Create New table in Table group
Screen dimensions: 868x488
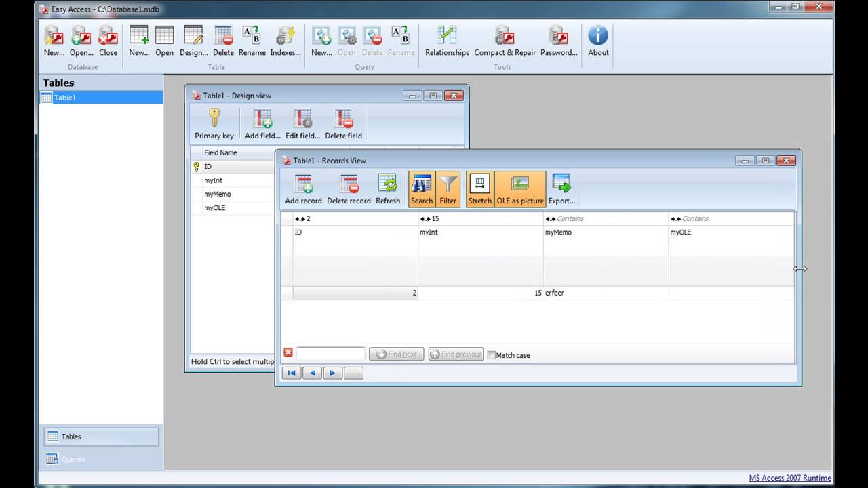point(139,41)
